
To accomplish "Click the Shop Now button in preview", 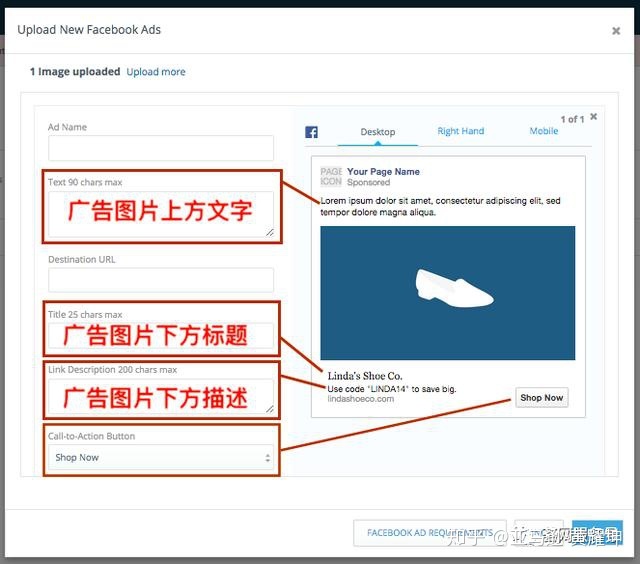I will 542,397.
